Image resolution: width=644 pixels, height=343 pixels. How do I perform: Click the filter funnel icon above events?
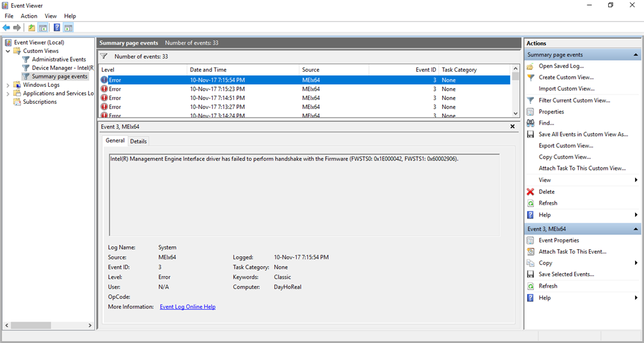[104, 56]
